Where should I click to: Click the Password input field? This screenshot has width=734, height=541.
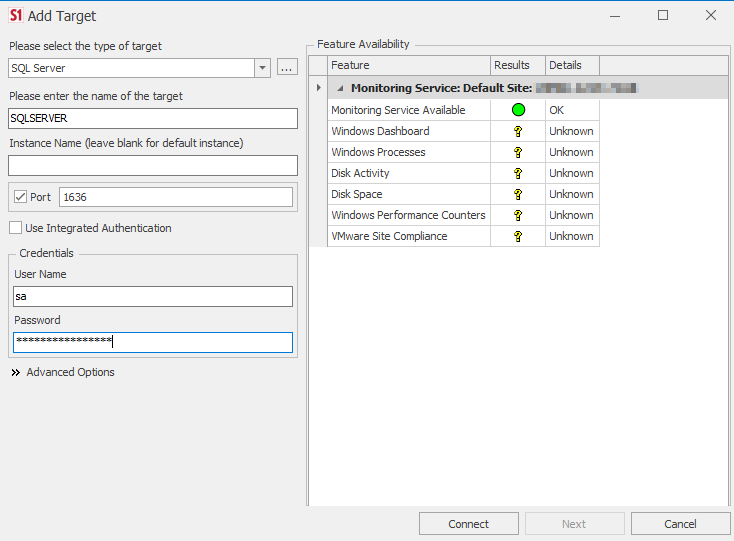pyautogui.click(x=153, y=343)
